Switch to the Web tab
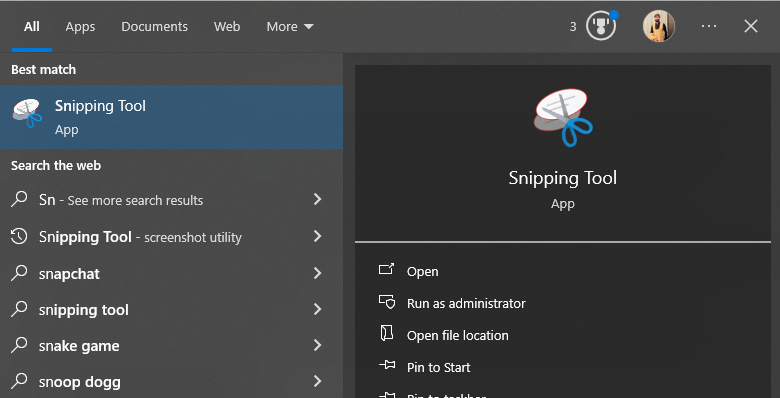780x398 pixels. [227, 26]
